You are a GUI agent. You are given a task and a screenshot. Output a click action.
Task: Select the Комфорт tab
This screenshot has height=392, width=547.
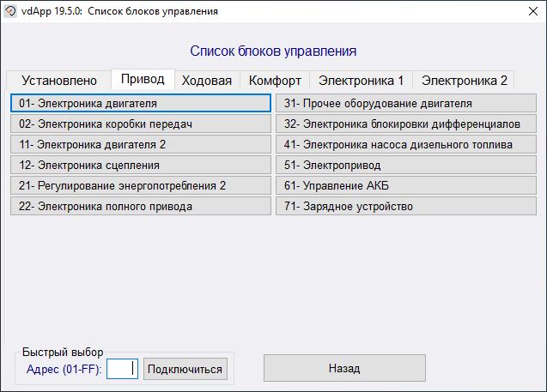[275, 81]
